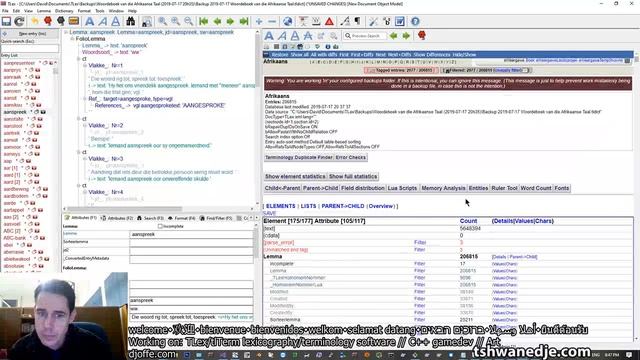Select the ABC-bank entry in the entry list

click(x=15, y=238)
